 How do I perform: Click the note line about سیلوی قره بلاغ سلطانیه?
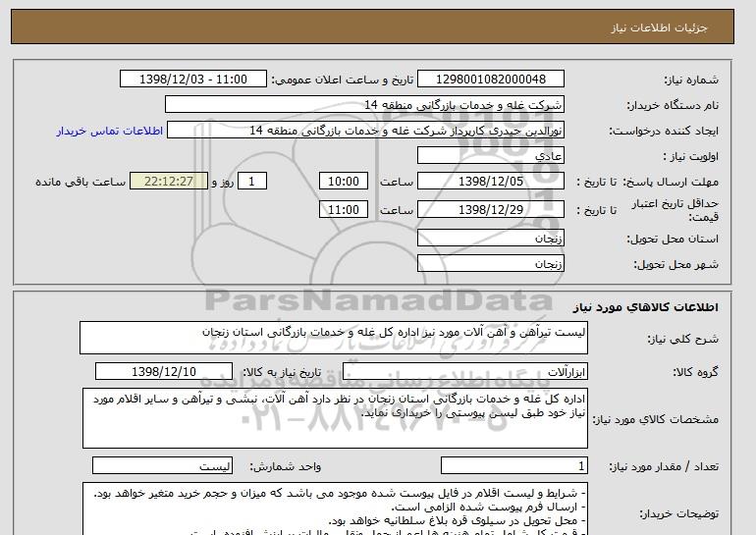[x=457, y=521]
